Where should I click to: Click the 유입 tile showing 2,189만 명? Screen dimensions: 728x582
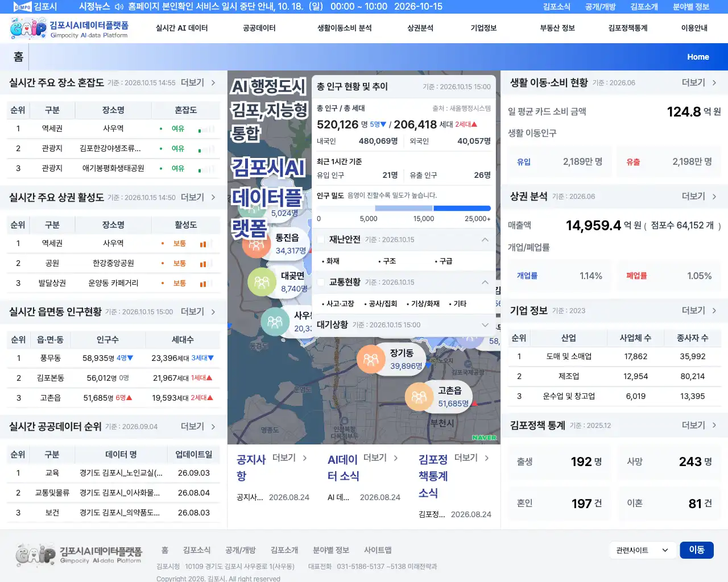point(559,162)
